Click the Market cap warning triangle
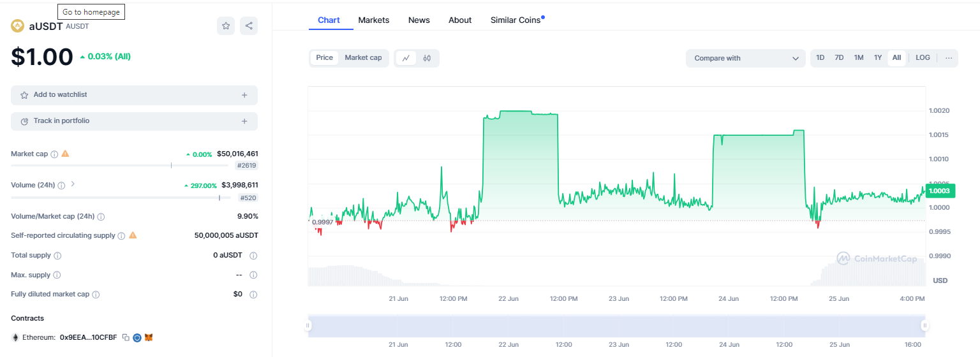The image size is (980, 357). coord(65,154)
